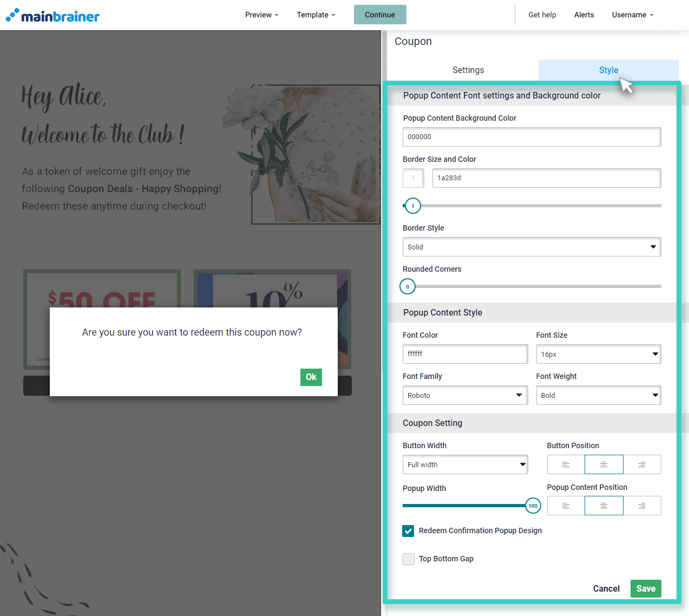
Task: Expand the Button Width dropdown
Action: pos(465,465)
